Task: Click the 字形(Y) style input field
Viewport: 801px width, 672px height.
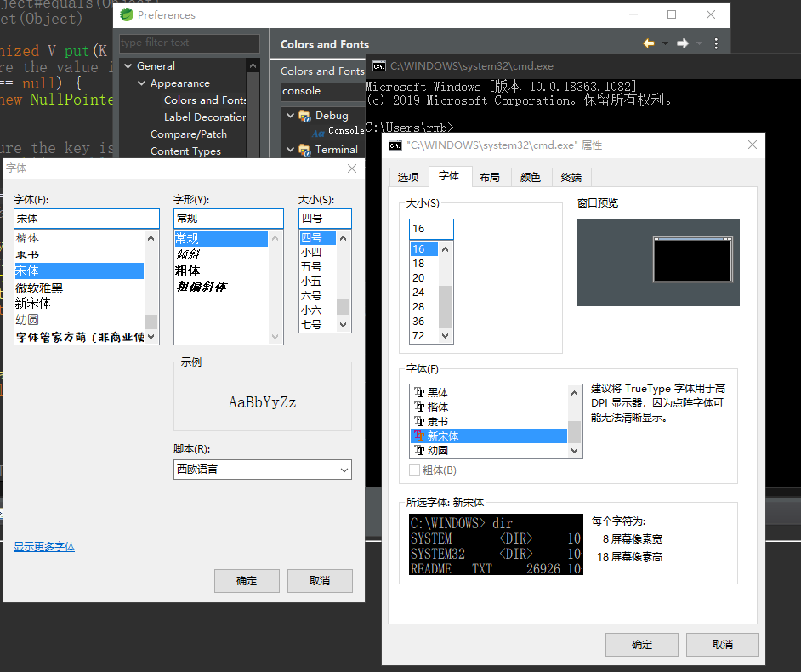Action: tap(229, 219)
